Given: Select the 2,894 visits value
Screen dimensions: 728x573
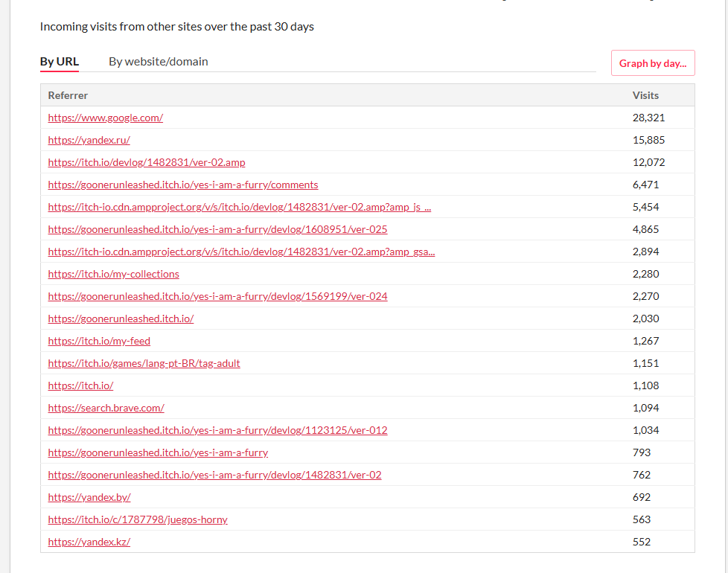Looking at the screenshot, I should 646,252.
